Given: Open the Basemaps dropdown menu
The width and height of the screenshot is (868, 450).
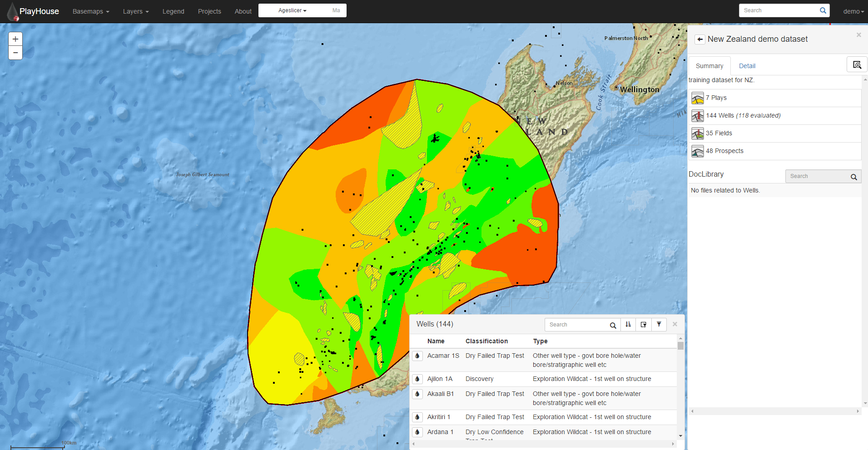Looking at the screenshot, I should [x=91, y=11].
